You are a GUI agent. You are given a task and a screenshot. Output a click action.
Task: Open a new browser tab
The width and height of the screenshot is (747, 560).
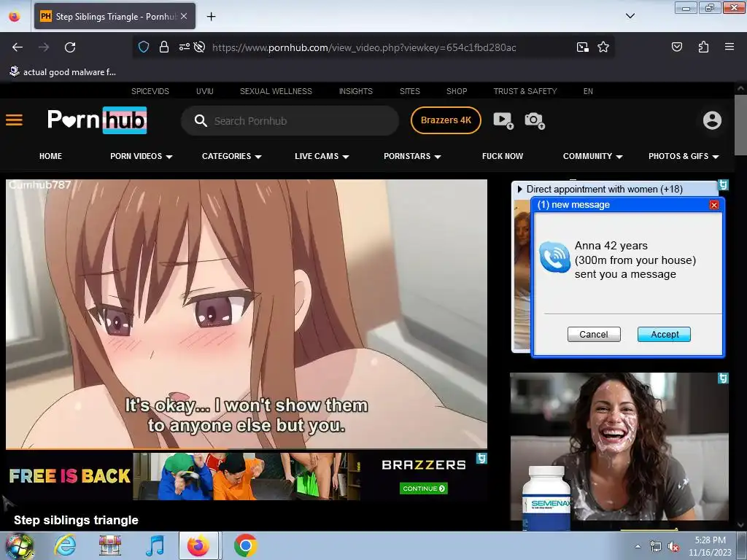pos(211,17)
